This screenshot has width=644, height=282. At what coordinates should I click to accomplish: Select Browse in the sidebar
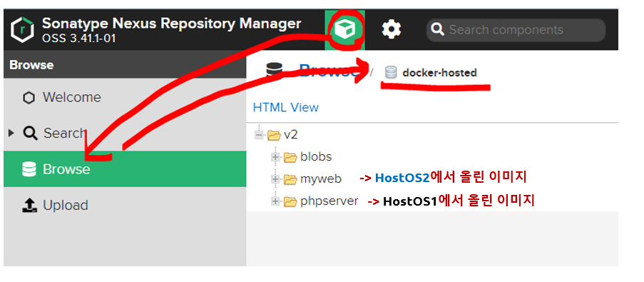click(x=125, y=169)
